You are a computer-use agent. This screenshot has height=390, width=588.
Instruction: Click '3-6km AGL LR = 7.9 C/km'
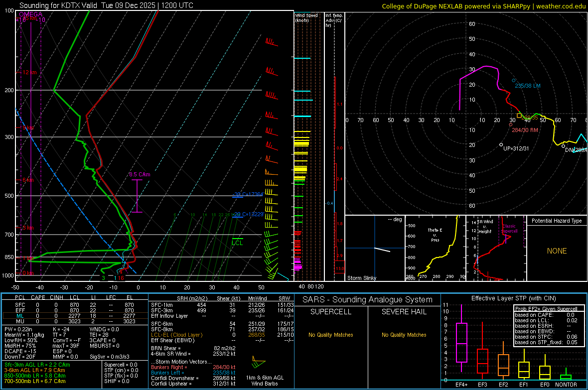pos(34,370)
